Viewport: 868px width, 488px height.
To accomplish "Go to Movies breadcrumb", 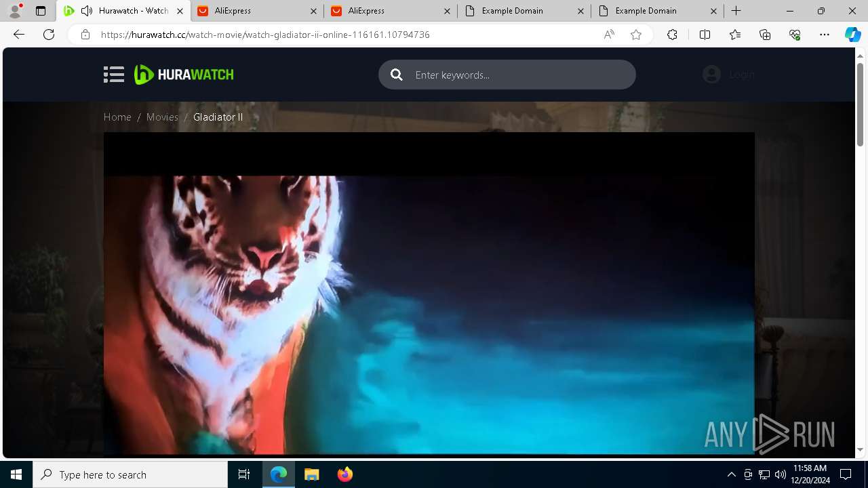I will (x=162, y=117).
